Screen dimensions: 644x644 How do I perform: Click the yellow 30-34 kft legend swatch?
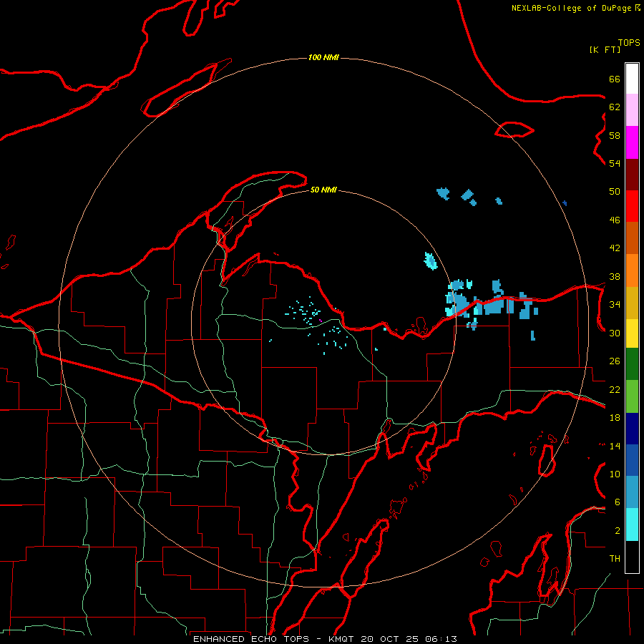click(x=632, y=333)
